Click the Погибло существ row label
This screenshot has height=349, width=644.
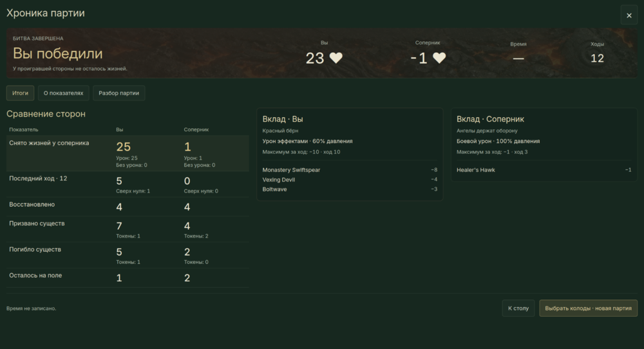[35, 249]
